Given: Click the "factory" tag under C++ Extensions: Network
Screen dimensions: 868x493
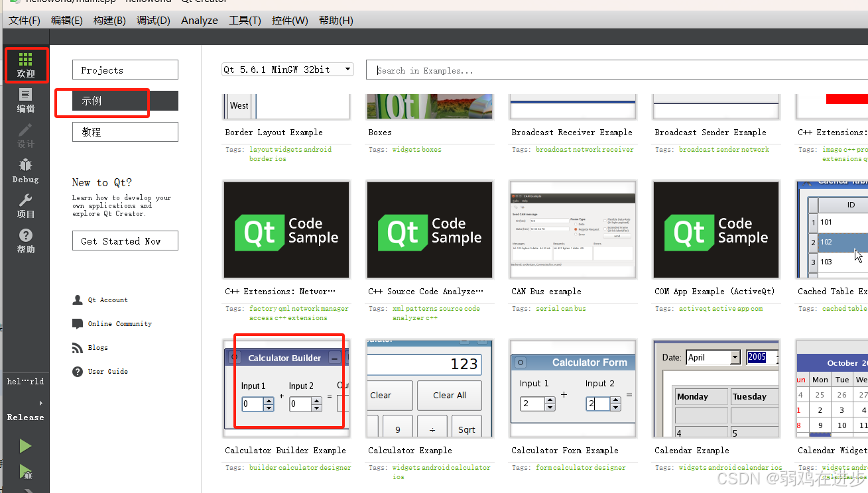Looking at the screenshot, I should [262, 309].
